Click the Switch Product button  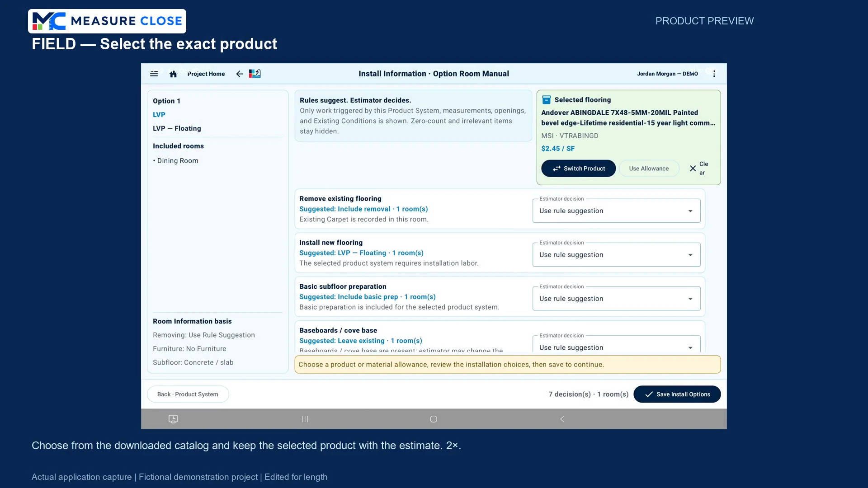tap(578, 169)
